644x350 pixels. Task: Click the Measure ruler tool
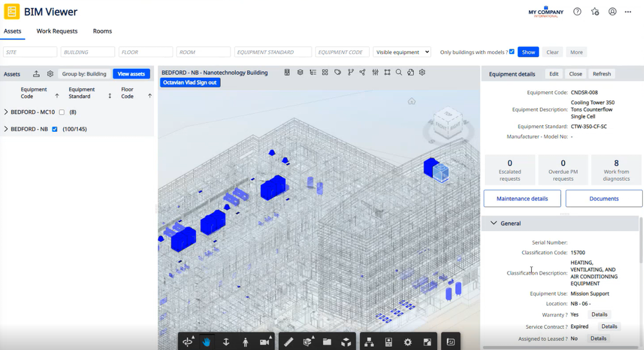tap(289, 342)
